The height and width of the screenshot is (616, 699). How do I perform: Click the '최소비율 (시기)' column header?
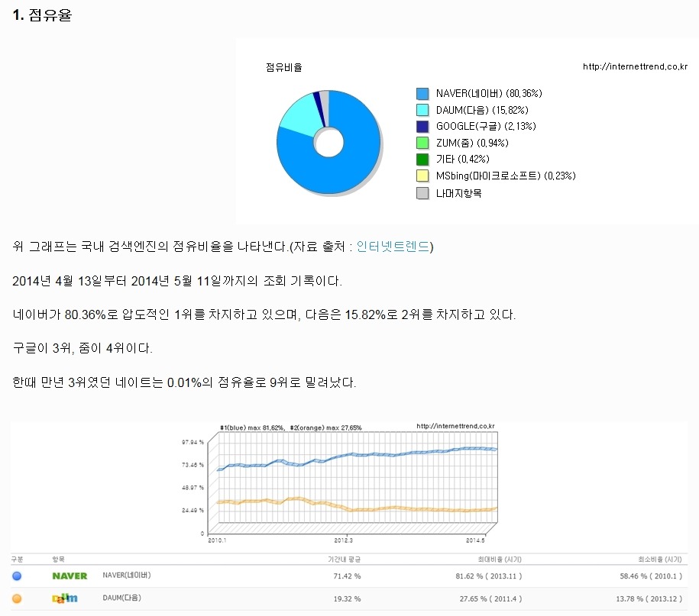[x=660, y=560]
